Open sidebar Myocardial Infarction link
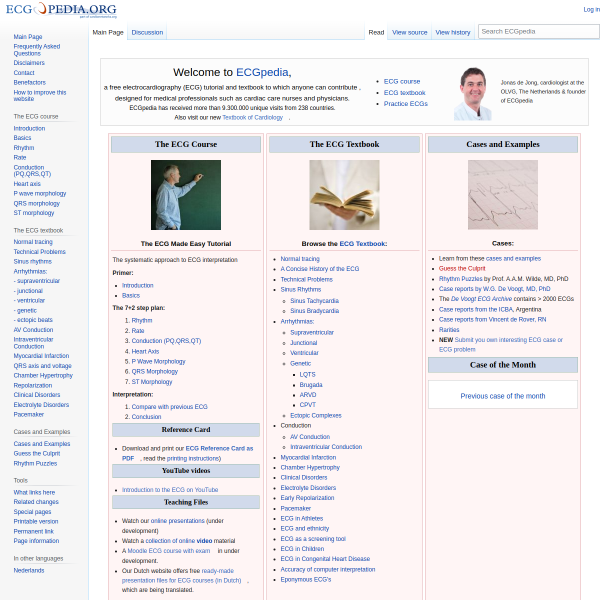The image size is (600, 600). [41, 356]
